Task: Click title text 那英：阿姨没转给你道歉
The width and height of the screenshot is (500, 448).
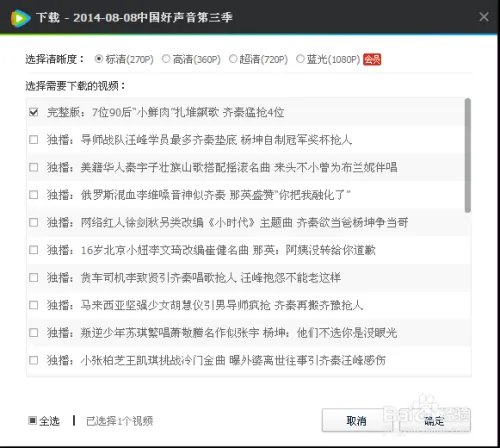Action: click(314, 250)
